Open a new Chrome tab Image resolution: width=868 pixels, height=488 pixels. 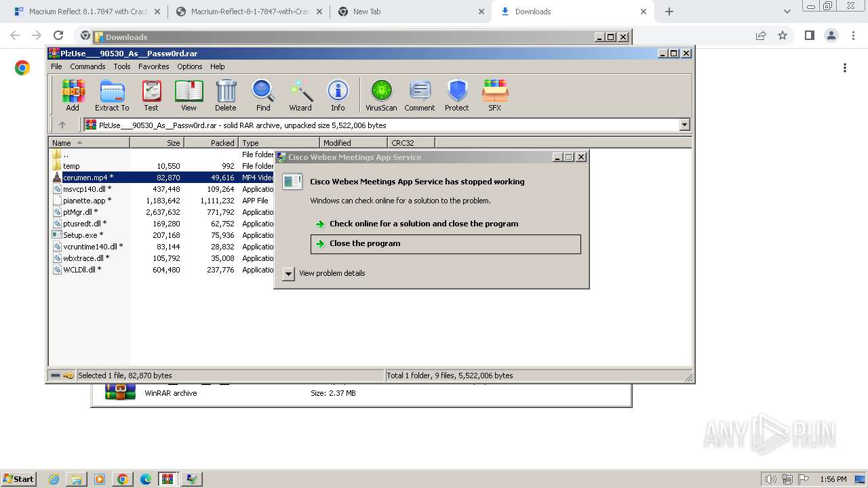coord(669,12)
